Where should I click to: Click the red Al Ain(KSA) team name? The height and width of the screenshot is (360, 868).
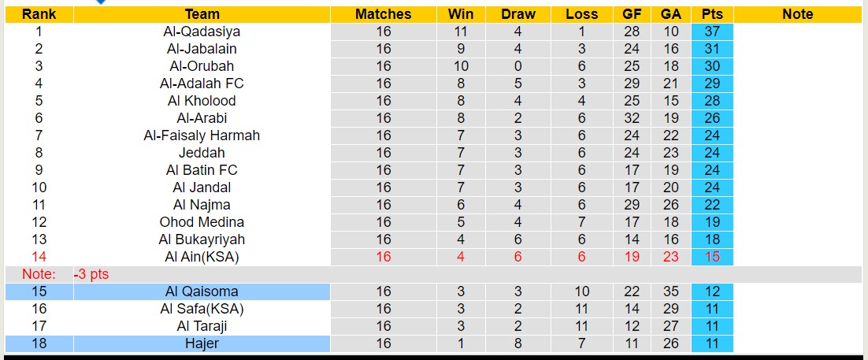202,257
